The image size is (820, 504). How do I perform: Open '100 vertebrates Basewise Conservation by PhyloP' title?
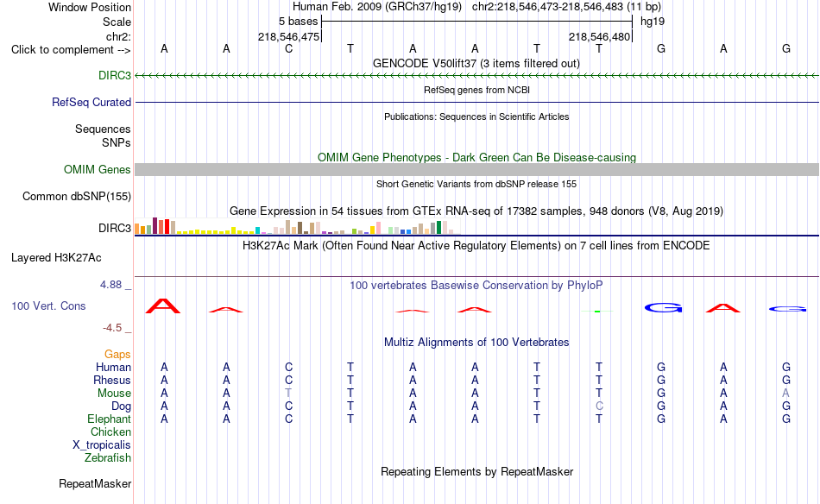coord(476,286)
